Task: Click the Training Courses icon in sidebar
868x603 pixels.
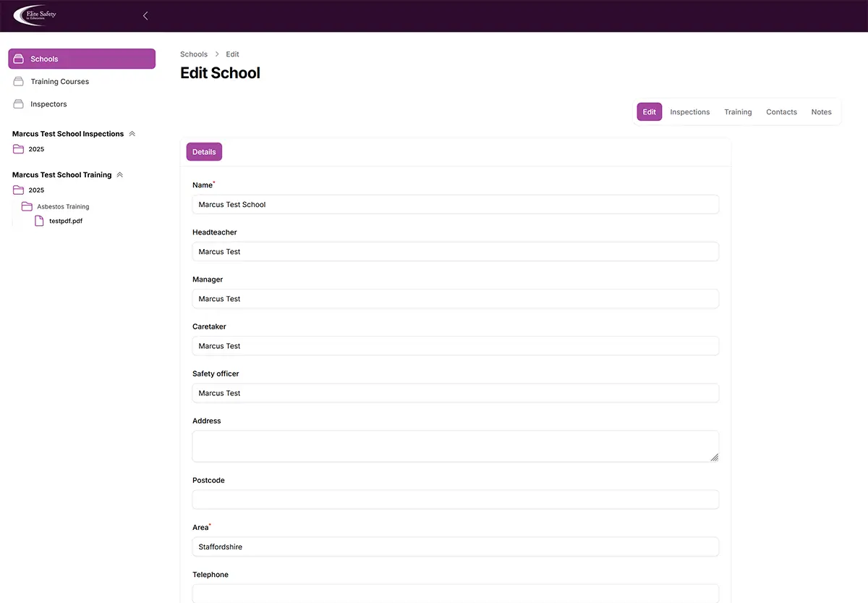Action: pos(20,81)
